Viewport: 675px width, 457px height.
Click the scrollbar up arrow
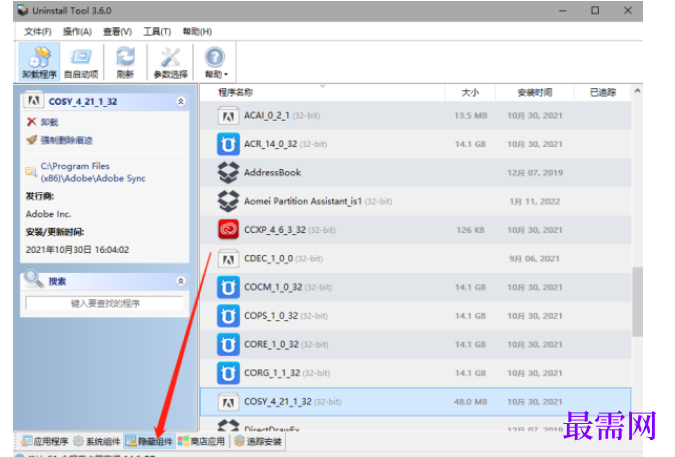(637, 91)
